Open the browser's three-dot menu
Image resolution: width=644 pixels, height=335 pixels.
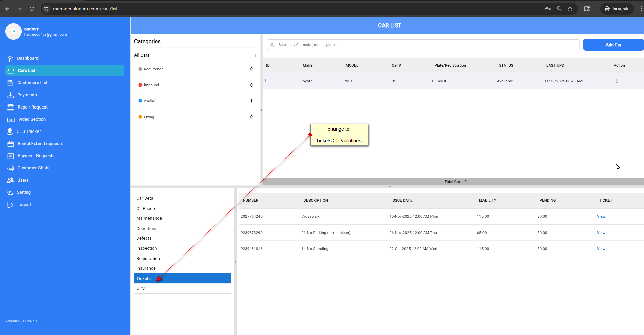641,9
